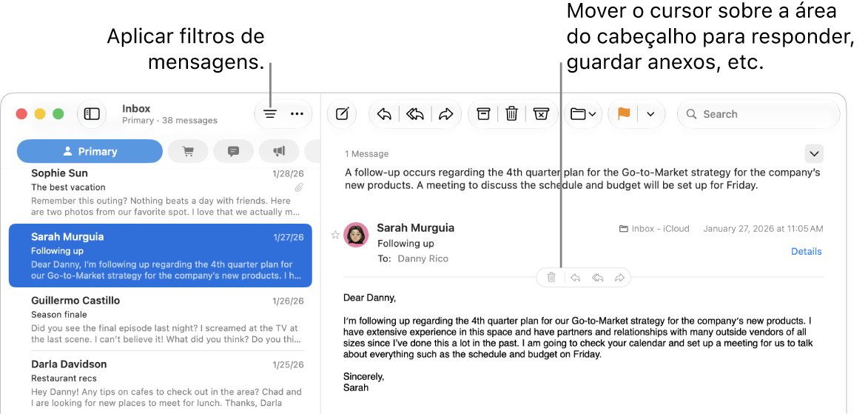This screenshot has height=414, width=868.
Task: Click the sender name Sarah Murguia in header
Action: coord(416,228)
